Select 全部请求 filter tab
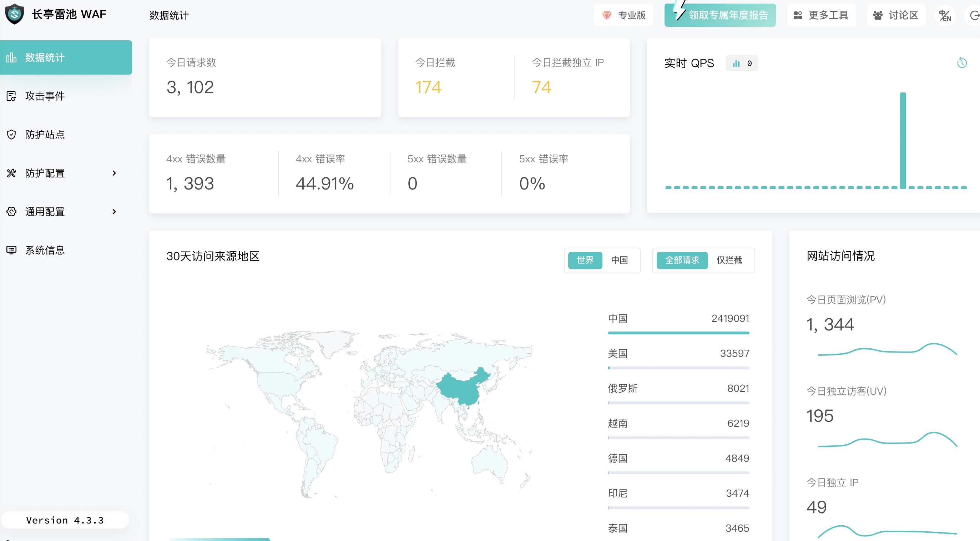The height and width of the screenshot is (541, 980). coord(682,260)
